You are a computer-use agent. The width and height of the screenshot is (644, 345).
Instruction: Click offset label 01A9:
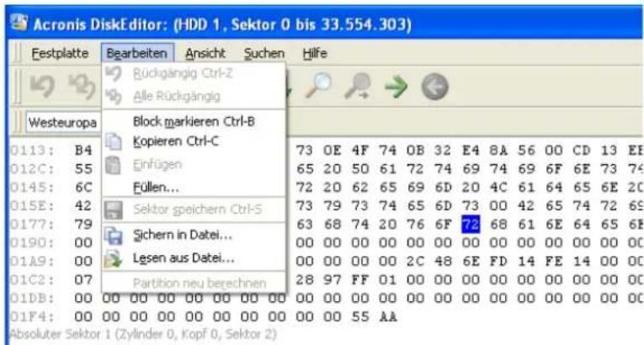pos(32,261)
